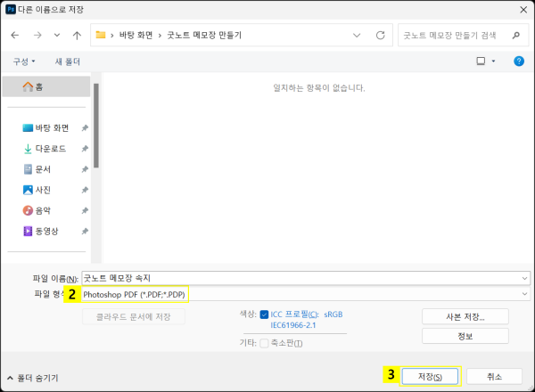
Task: Open the 구성 menu
Action: pyautogui.click(x=24, y=61)
